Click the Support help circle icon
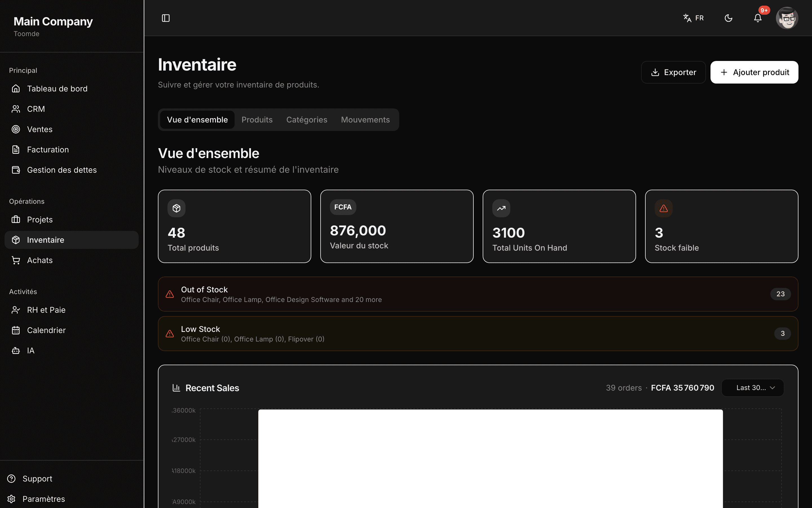The width and height of the screenshot is (812, 508). 11,478
